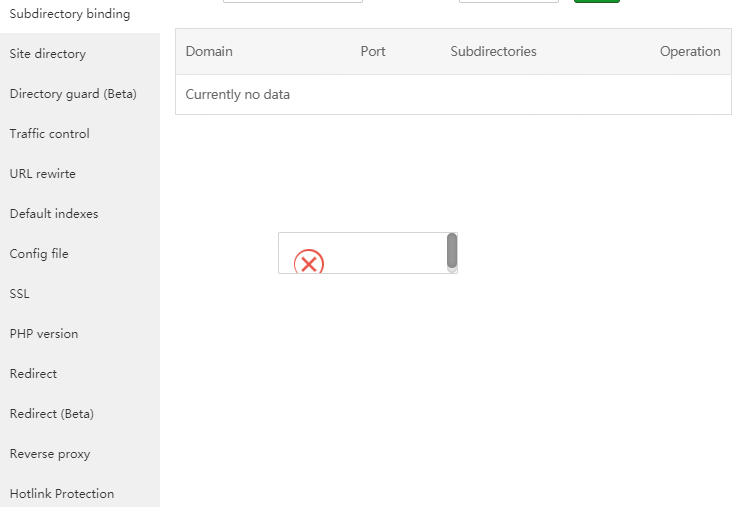The image size is (742, 507).
Task: Open the Subdirectory binding tab
Action: tap(70, 14)
